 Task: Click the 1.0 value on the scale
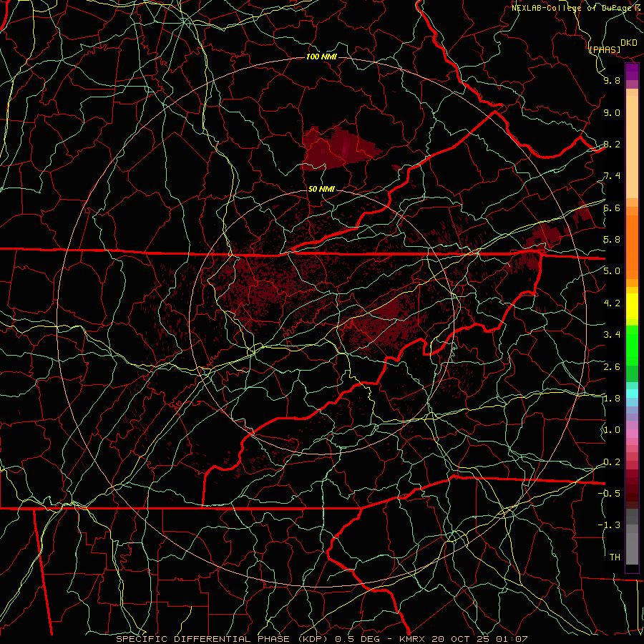pos(612,430)
